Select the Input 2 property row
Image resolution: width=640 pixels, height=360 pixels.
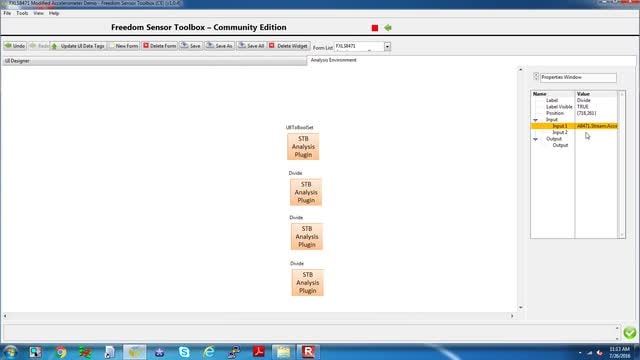pos(574,132)
